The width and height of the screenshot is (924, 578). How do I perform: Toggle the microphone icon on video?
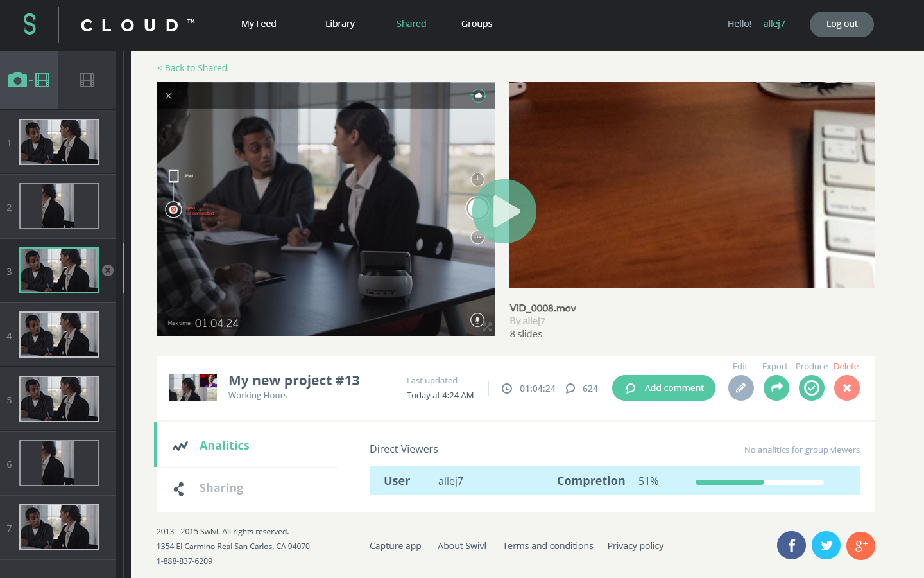coord(477,319)
